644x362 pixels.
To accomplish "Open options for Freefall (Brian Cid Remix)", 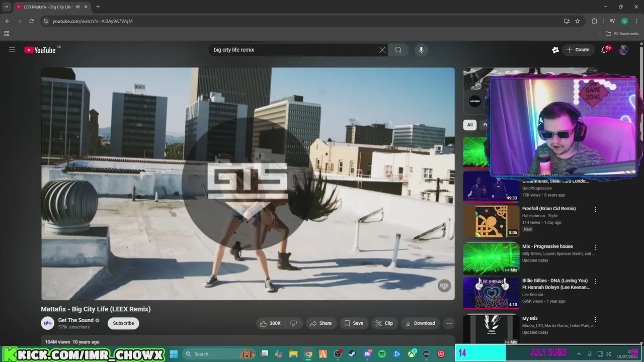I will click(x=595, y=209).
